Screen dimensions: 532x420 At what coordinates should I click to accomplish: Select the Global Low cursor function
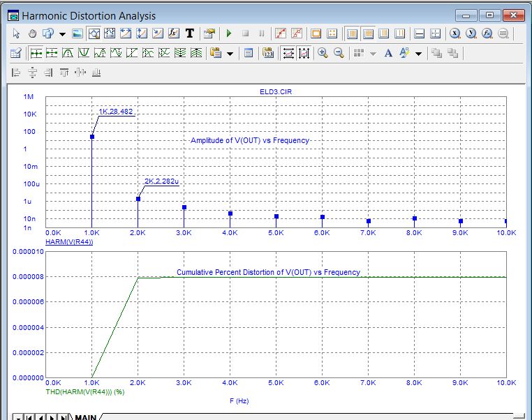coord(196,53)
